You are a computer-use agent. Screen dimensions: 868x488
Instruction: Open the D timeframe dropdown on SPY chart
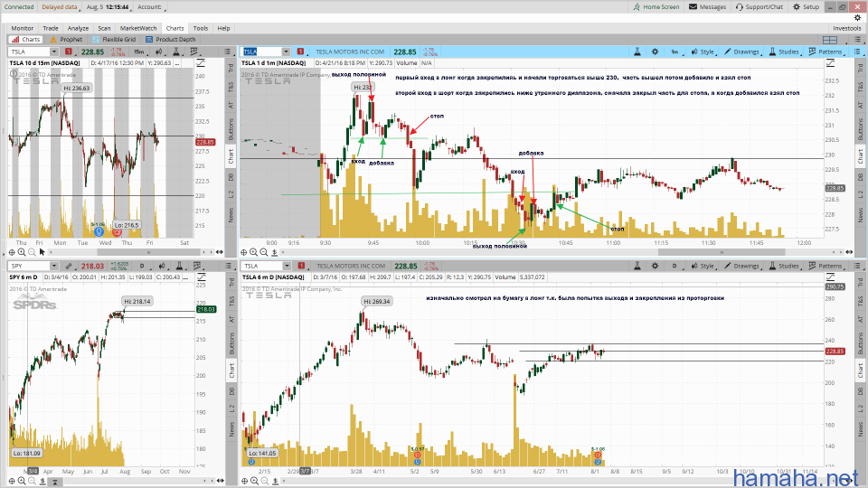point(144,266)
